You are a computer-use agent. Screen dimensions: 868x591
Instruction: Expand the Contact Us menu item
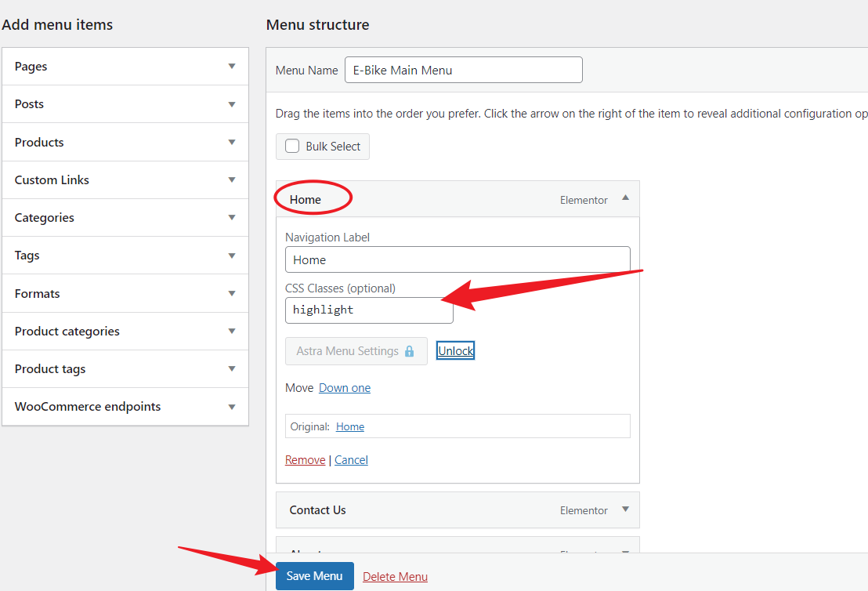tap(625, 509)
